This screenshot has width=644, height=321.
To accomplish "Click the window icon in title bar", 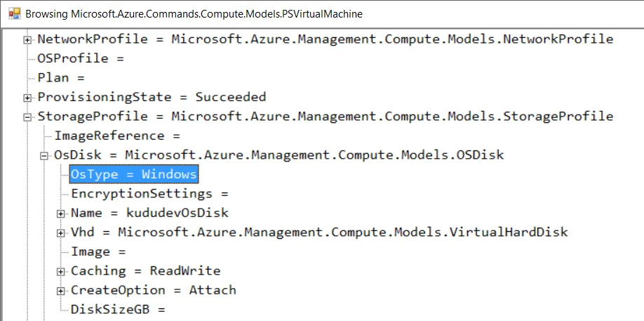I will tap(14, 13).
